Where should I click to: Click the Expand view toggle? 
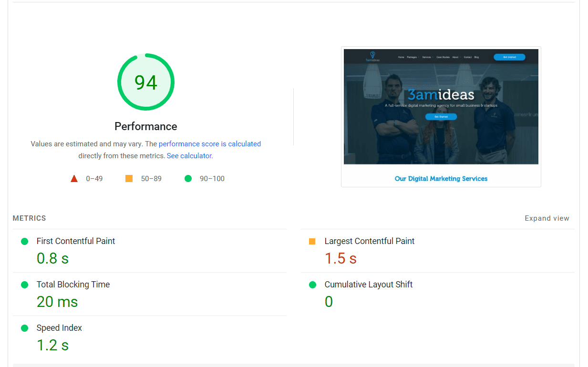pos(547,218)
